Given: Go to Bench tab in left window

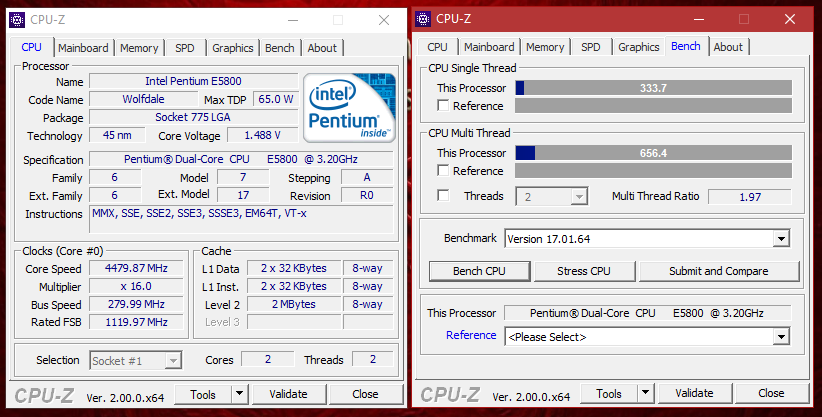Looking at the screenshot, I should tap(279, 48).
